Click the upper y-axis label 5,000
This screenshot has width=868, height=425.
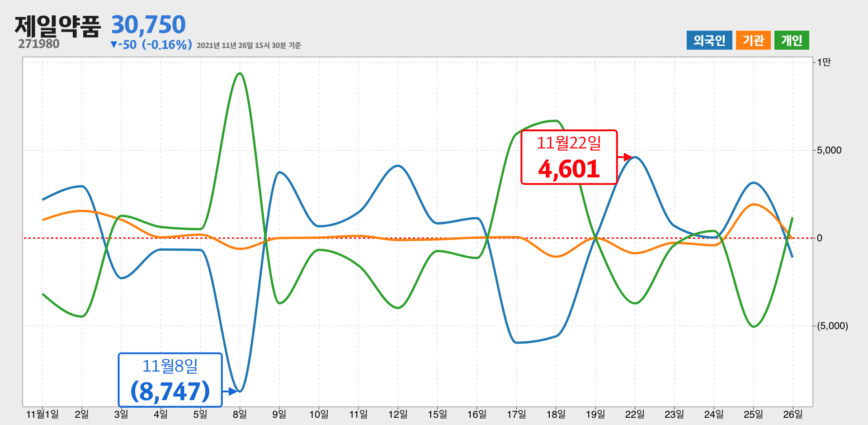[829, 150]
